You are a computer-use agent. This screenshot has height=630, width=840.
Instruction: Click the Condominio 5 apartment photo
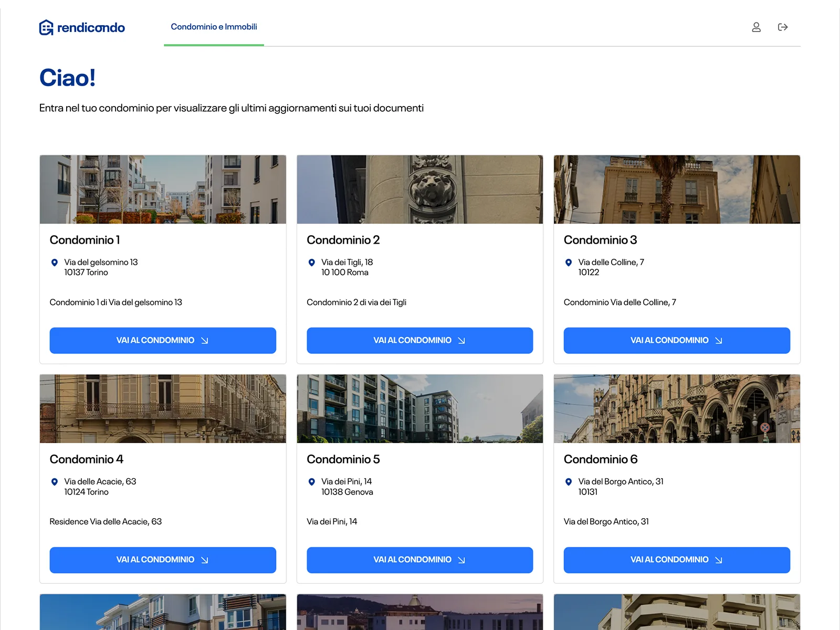coord(419,409)
